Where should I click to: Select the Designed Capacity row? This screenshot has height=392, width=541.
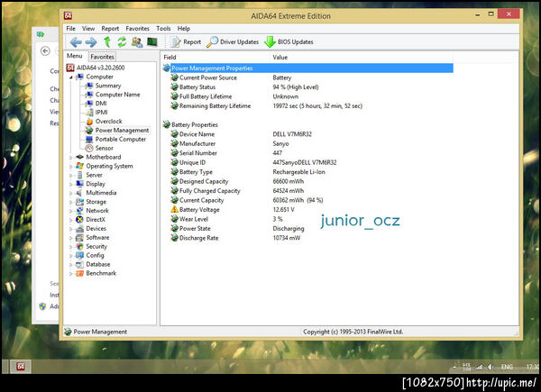307,181
